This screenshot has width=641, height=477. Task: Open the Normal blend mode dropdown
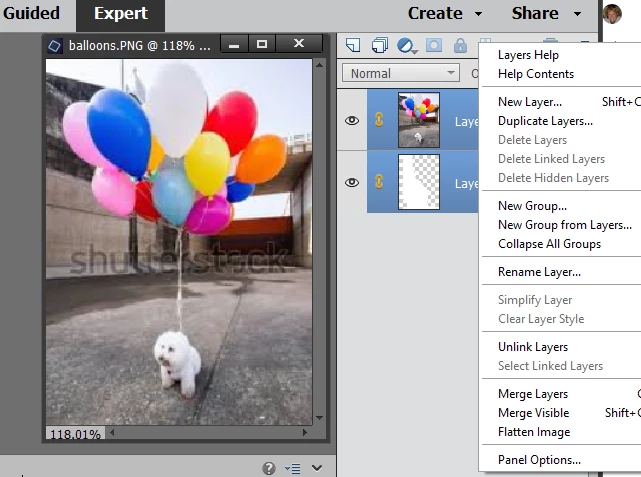(x=401, y=73)
